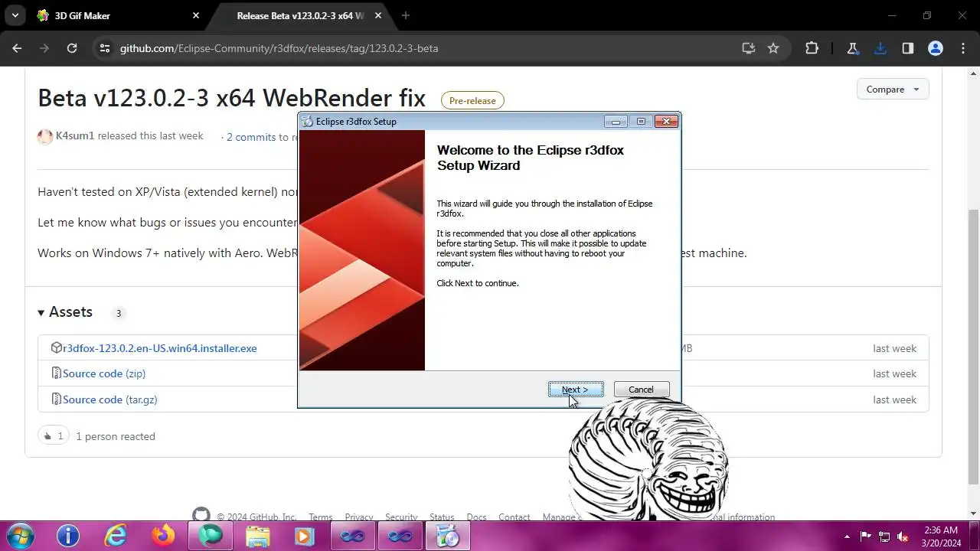Launch Firefox from the taskbar
This screenshot has height=551, width=980.
pyautogui.click(x=163, y=536)
